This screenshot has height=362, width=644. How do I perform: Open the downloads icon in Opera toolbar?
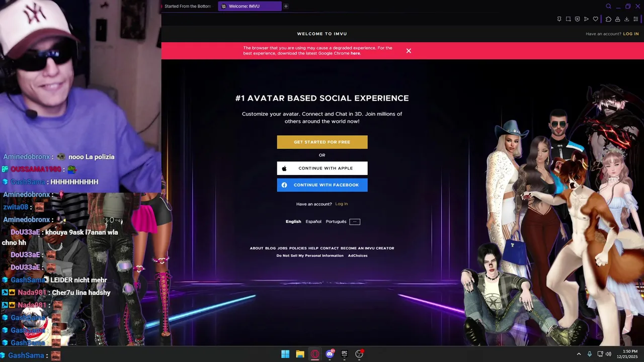click(626, 19)
